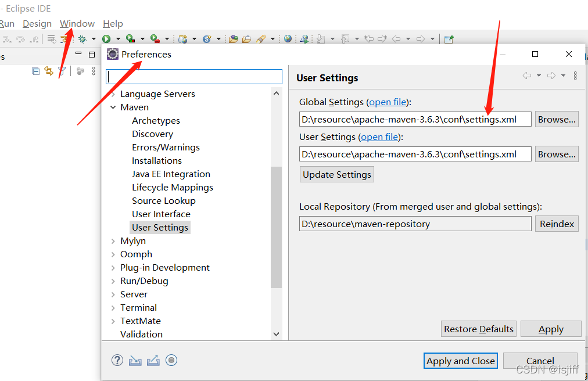Open file link for Global Settings
The height and width of the screenshot is (381, 588).
388,102
